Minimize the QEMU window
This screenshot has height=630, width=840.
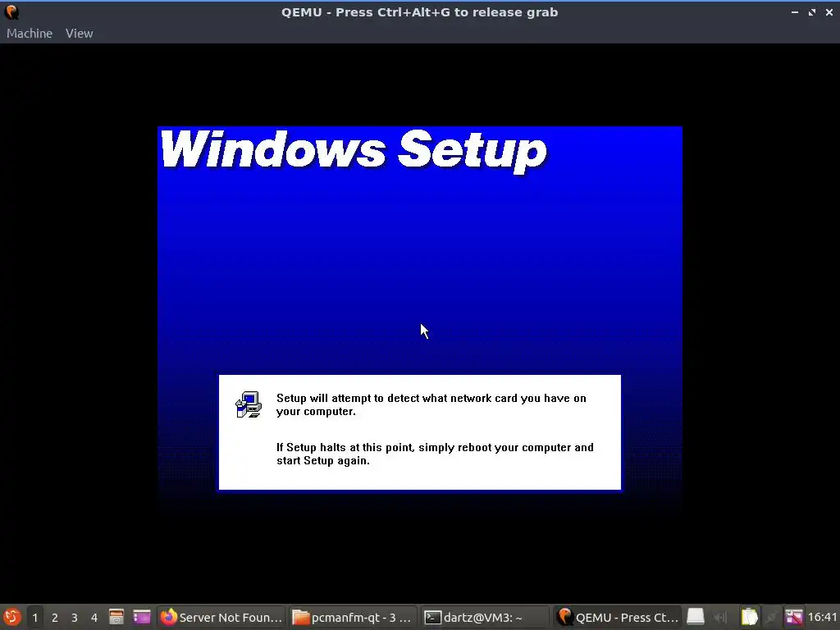pyautogui.click(x=794, y=11)
